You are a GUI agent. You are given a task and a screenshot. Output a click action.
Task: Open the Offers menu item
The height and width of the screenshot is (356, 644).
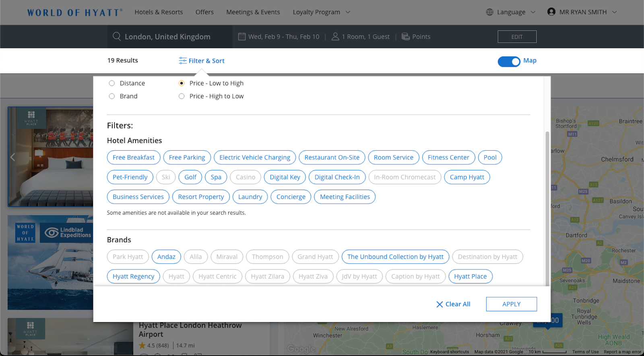204,12
